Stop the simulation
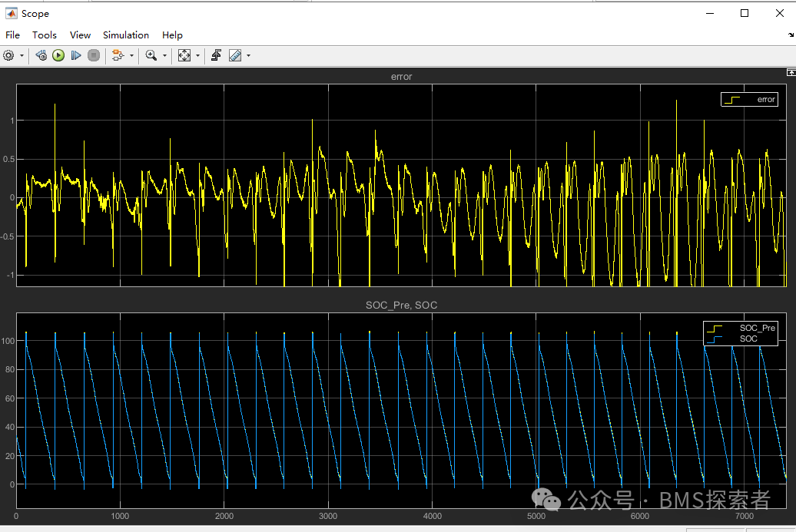The image size is (796, 532). tap(94, 55)
